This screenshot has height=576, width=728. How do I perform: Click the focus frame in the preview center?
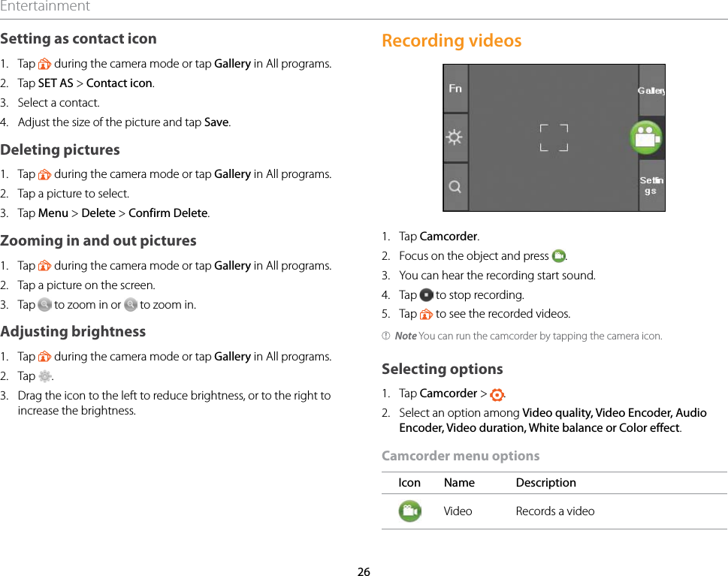pyautogui.click(x=554, y=138)
